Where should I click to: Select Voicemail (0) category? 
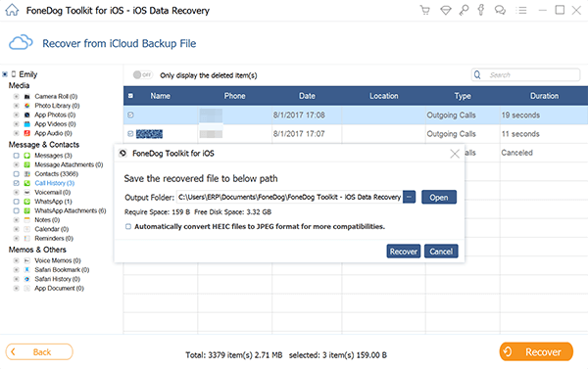pos(53,193)
